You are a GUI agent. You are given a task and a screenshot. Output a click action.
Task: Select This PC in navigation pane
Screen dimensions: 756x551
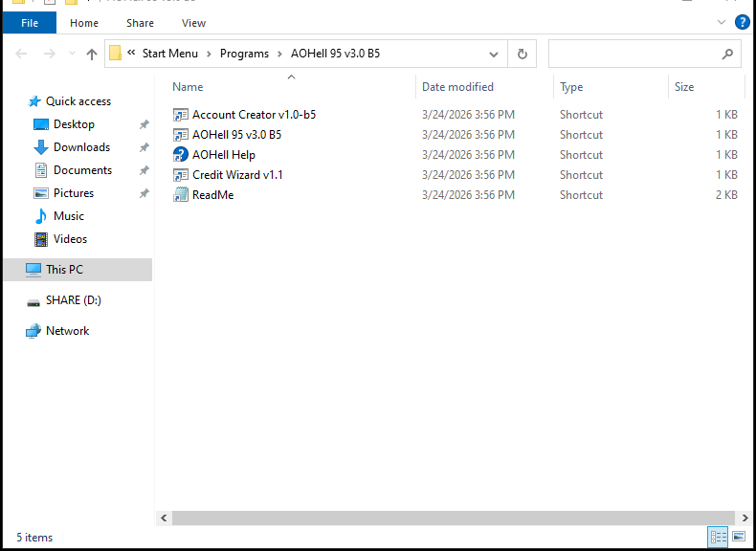pos(78,270)
